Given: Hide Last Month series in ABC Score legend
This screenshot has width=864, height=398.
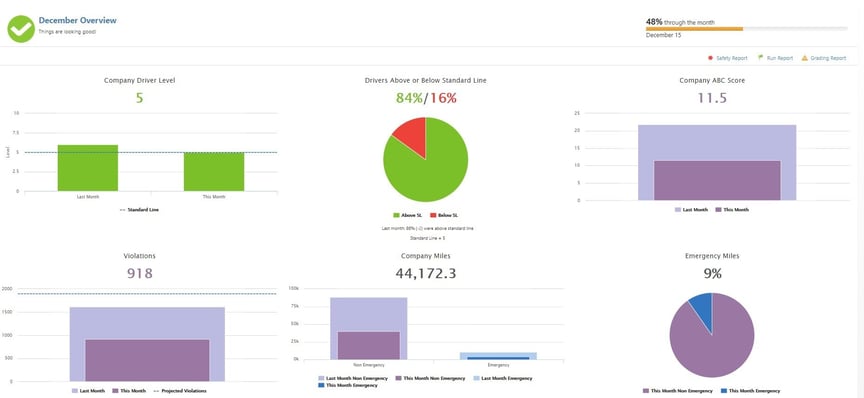Looking at the screenshot, I should pos(691,209).
